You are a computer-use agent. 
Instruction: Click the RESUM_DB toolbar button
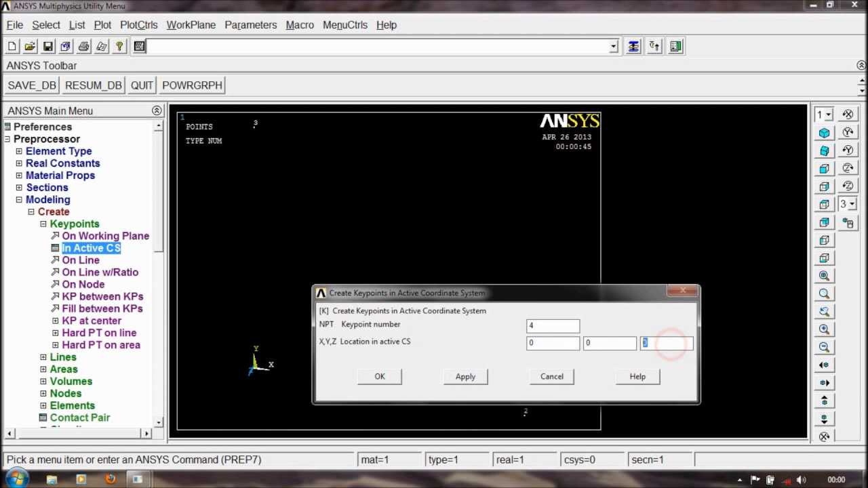(x=94, y=85)
